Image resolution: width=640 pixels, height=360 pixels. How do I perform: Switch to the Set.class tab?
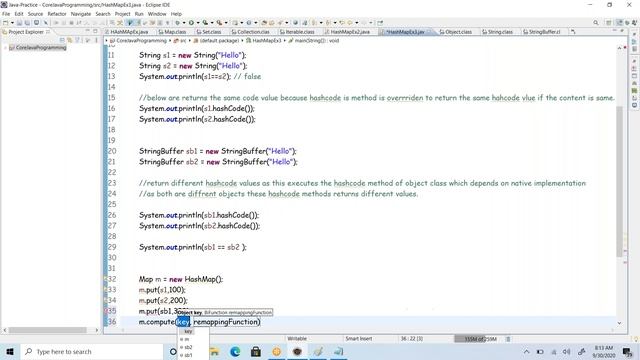coord(209,31)
